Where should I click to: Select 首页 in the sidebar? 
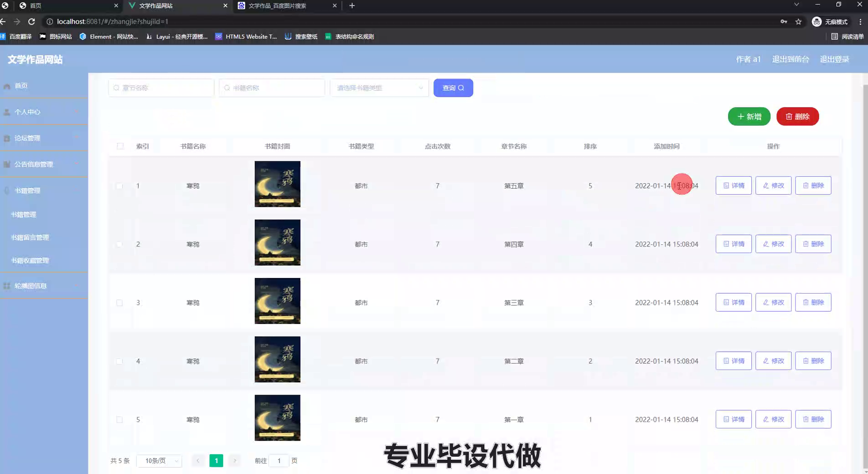44,86
